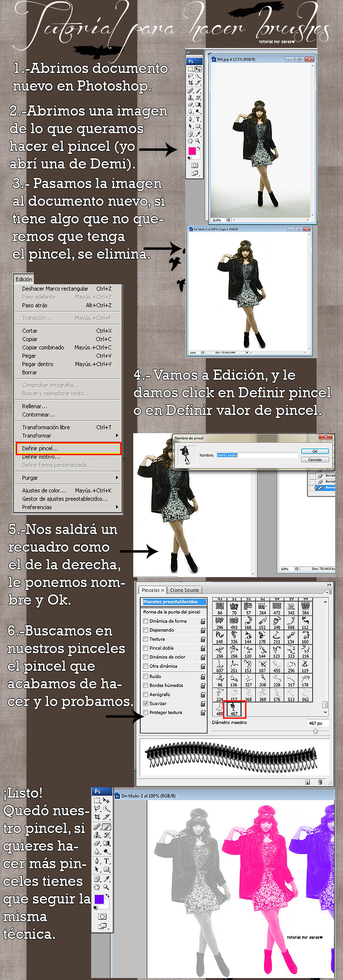This screenshot has width=343, height=980.
Task: Expand the Preferencias submenu arrow
Action: point(117,507)
